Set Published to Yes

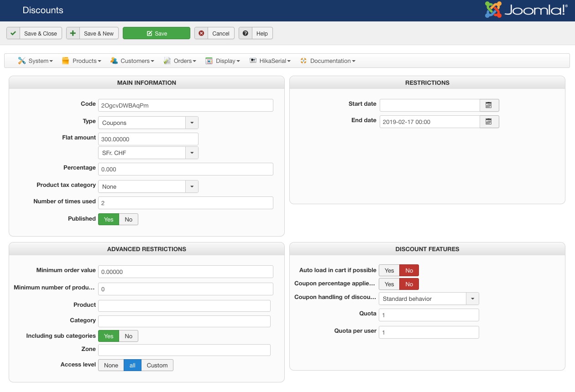pyautogui.click(x=109, y=219)
